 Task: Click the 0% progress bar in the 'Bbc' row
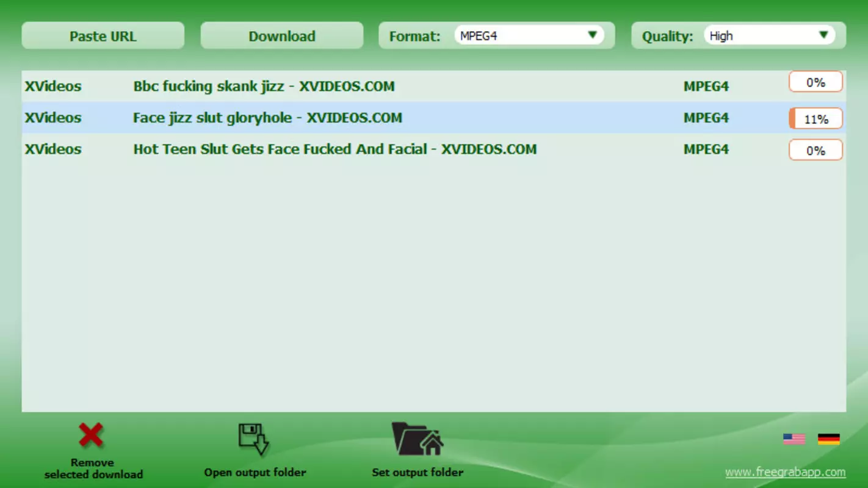(816, 82)
